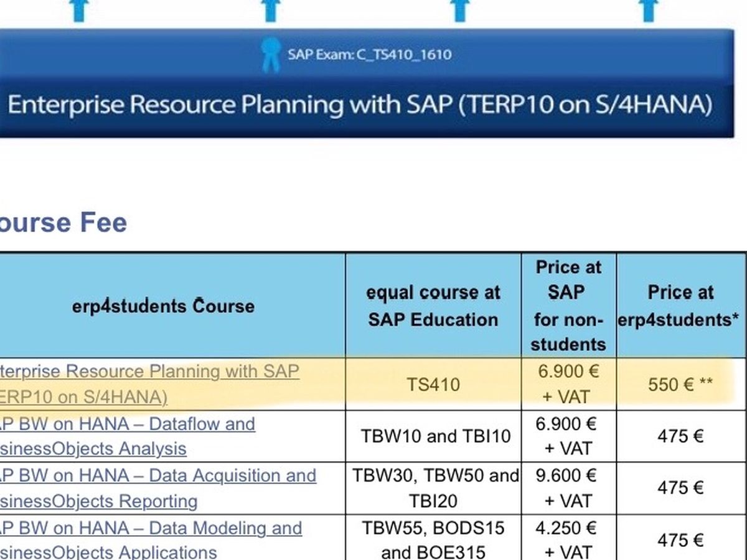
Task: Click the leftmost blue upward arrow
Action: click(x=79, y=11)
